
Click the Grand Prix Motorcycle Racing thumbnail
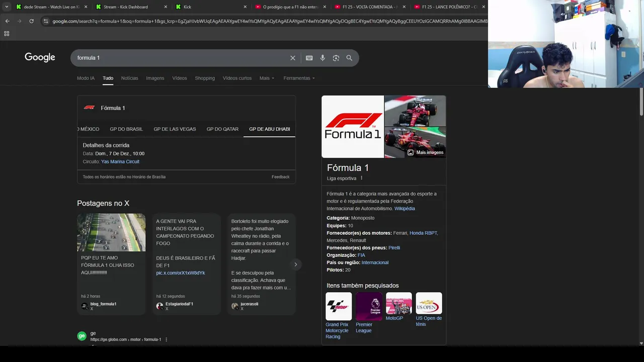339,306
